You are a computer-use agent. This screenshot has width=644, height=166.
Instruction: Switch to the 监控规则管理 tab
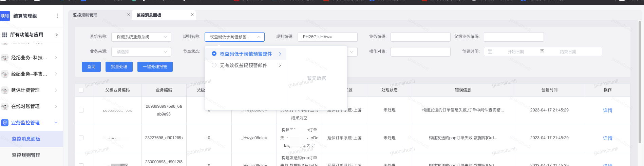pyautogui.click(x=85, y=15)
